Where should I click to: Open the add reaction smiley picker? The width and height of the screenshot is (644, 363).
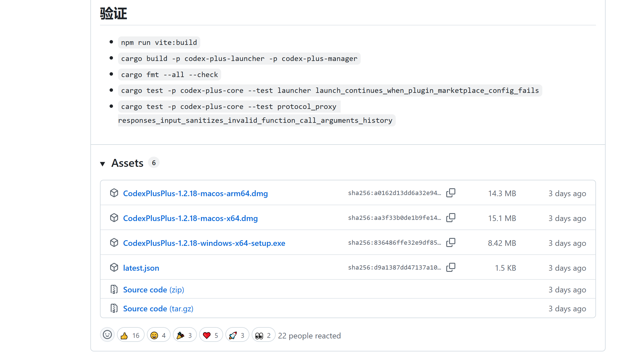tap(107, 335)
